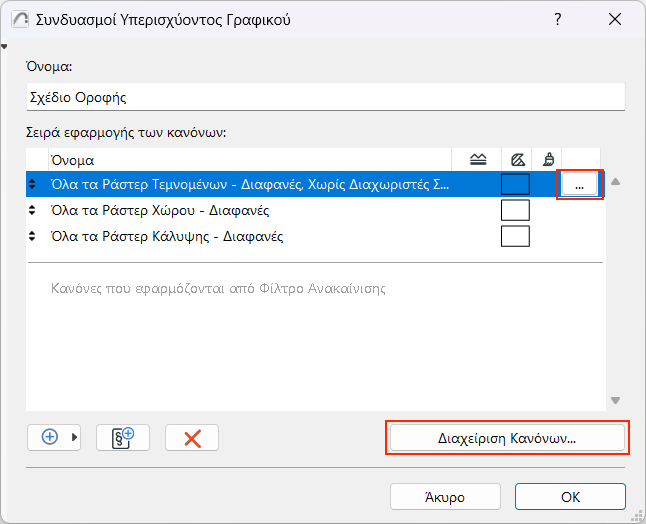Click the add rule plus icon
Viewport: 646px width, 524px height.
pyautogui.click(x=49, y=437)
